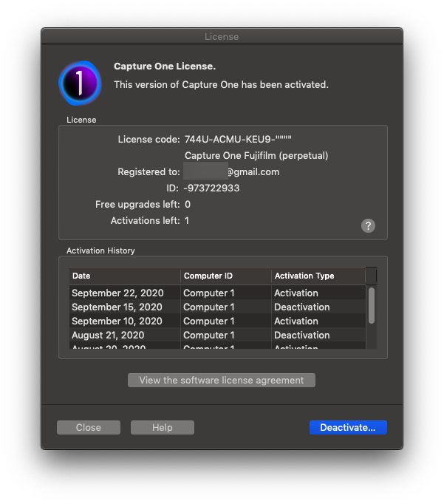
Task: Sort by the Computer ID column header
Action: coord(226,276)
